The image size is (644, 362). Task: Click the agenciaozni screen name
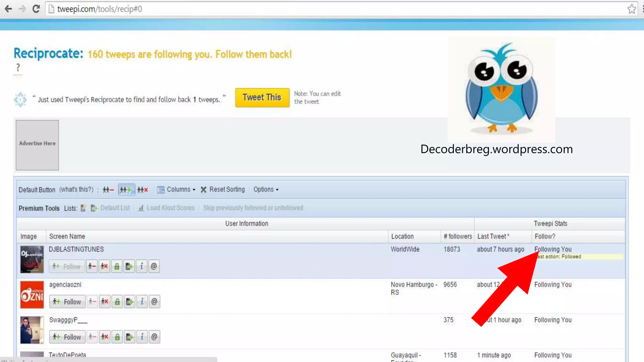point(65,284)
